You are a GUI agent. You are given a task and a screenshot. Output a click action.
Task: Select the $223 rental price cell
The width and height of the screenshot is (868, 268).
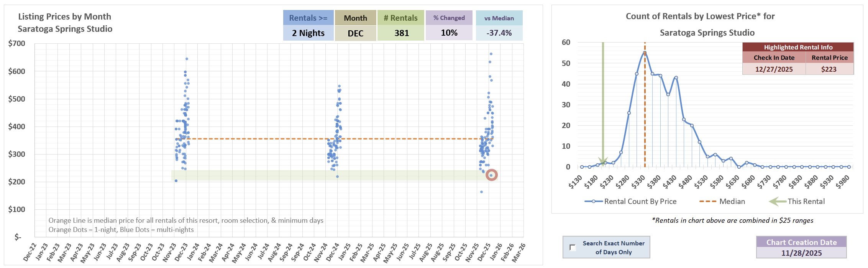tap(829, 69)
